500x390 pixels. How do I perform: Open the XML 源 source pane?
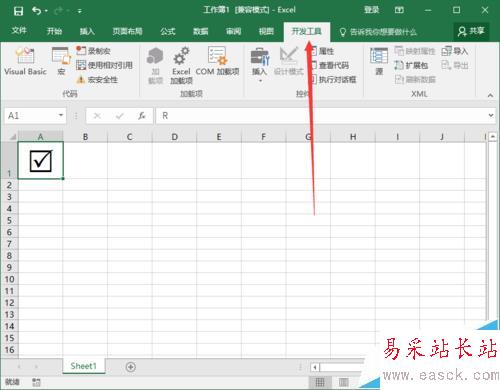tap(379, 61)
